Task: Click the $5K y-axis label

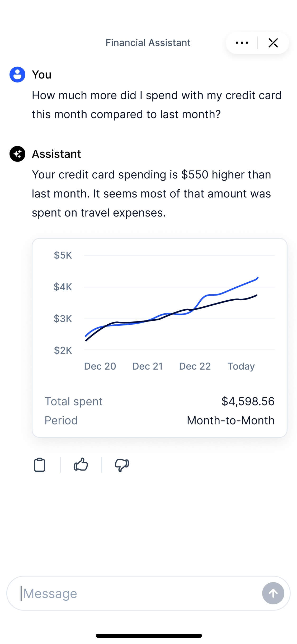Action: tap(63, 255)
